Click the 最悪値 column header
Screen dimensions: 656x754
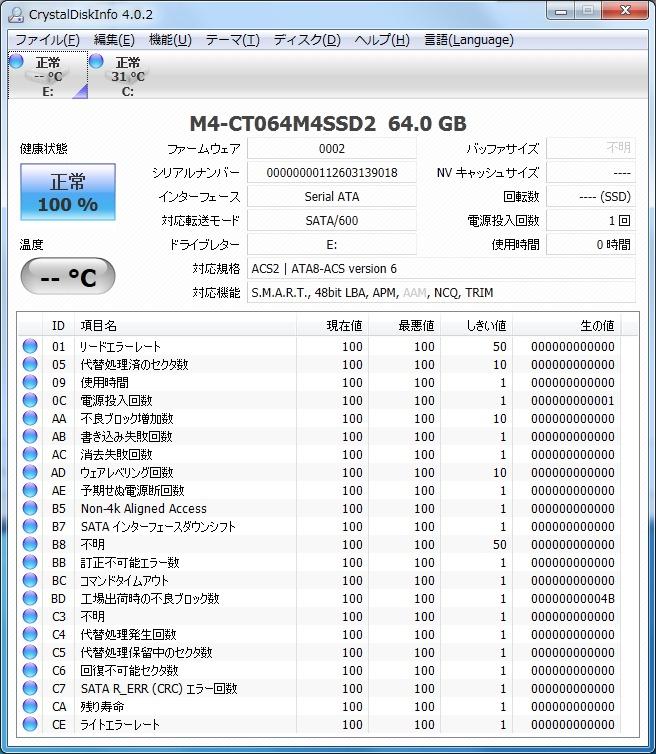[404, 326]
